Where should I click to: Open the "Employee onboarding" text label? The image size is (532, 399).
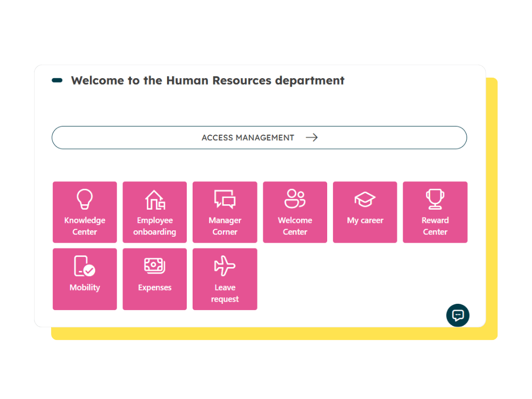[155, 226]
